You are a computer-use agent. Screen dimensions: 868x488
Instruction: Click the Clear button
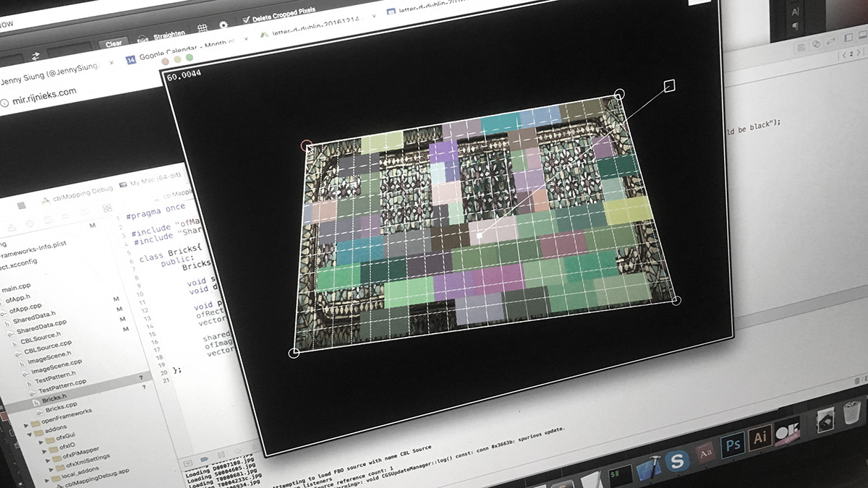tap(114, 43)
